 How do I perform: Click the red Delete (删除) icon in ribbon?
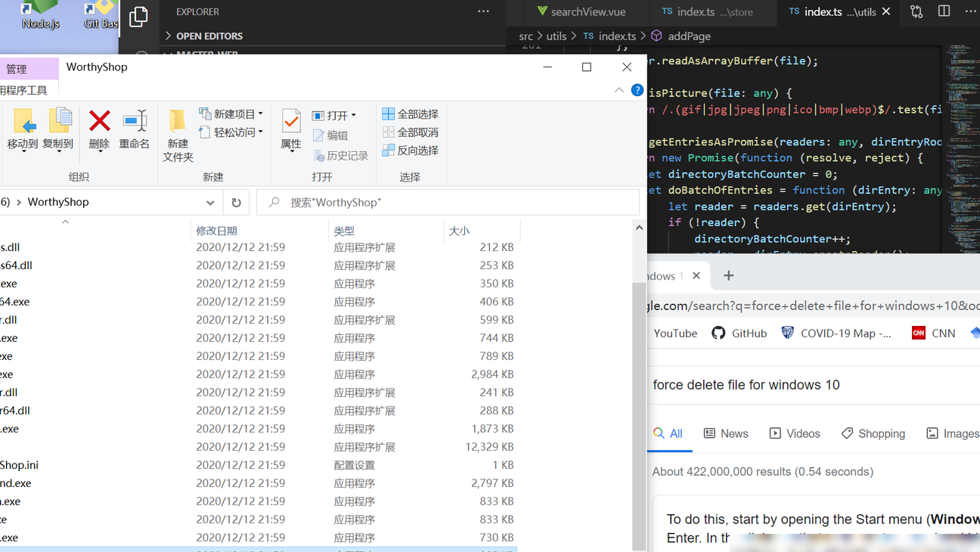click(99, 121)
